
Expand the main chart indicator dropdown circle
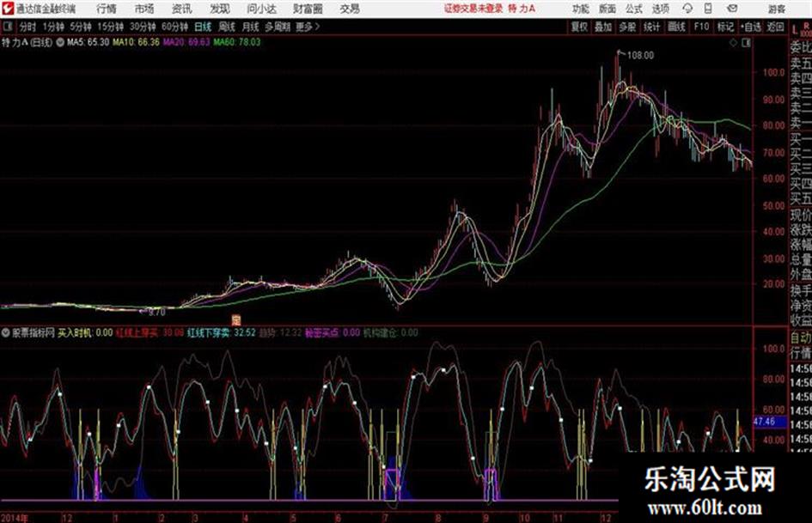60,42
